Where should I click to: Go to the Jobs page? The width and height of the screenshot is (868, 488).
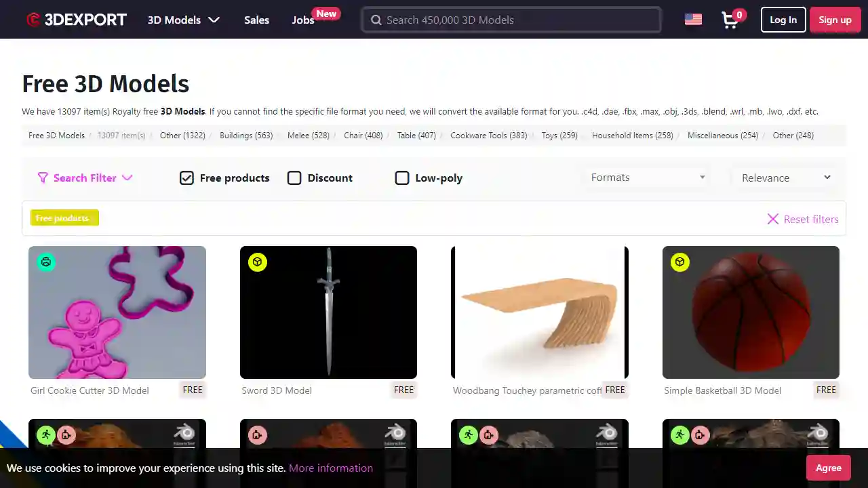point(303,20)
